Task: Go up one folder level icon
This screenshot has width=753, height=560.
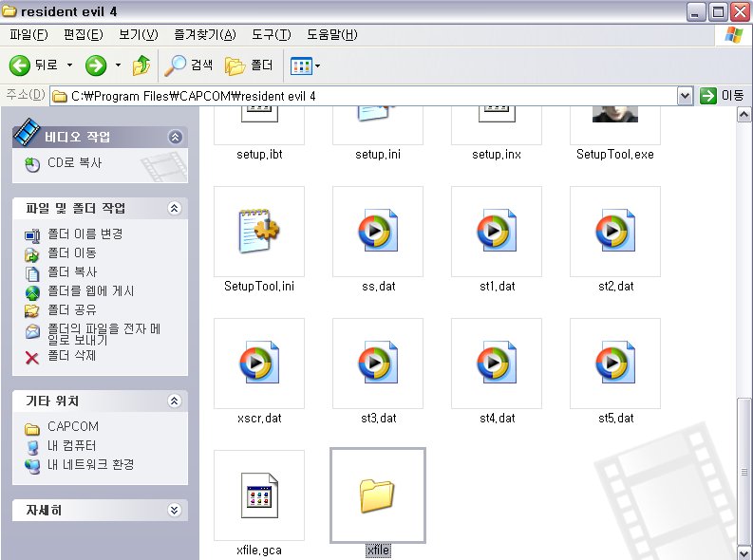Action: tap(141, 65)
